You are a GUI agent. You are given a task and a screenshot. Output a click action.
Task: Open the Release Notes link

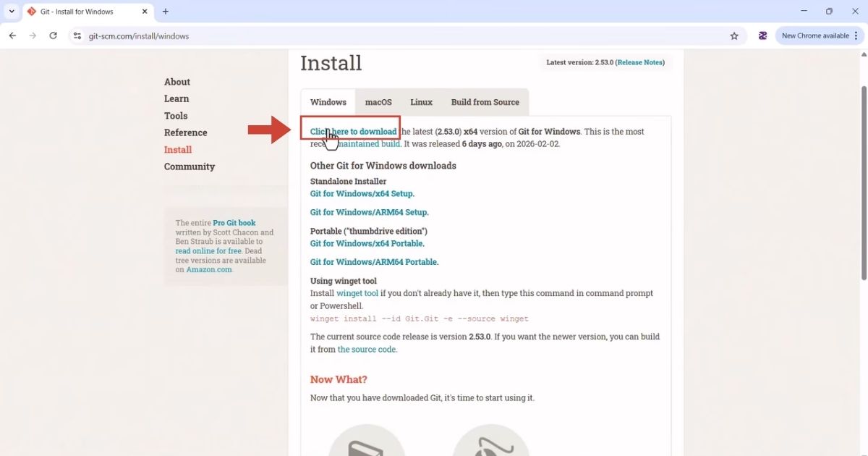click(639, 62)
